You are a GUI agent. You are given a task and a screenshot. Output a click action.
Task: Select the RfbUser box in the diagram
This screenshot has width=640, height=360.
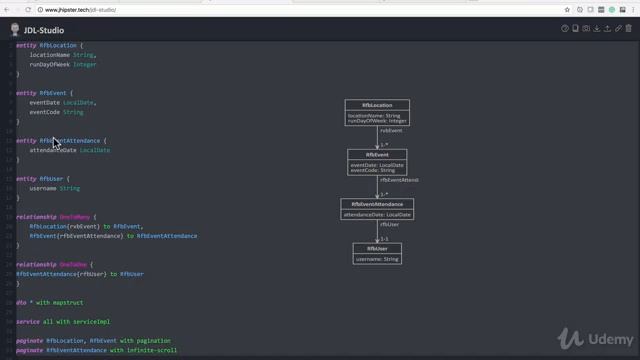point(377,254)
